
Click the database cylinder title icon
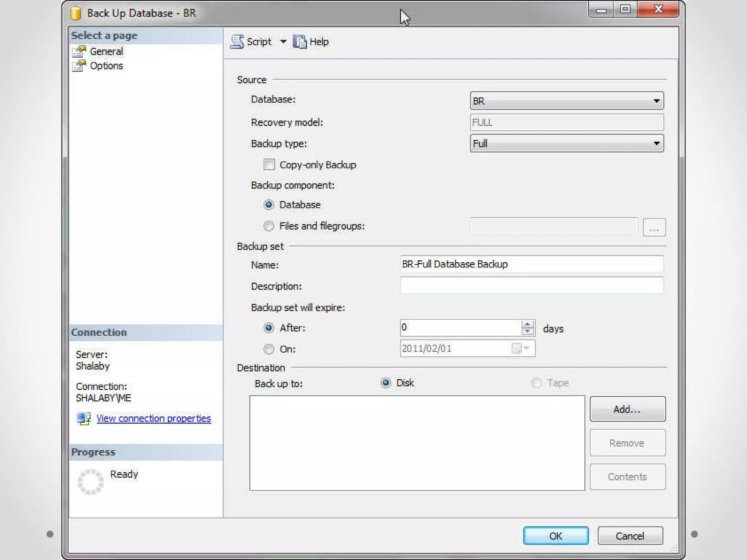pos(76,13)
